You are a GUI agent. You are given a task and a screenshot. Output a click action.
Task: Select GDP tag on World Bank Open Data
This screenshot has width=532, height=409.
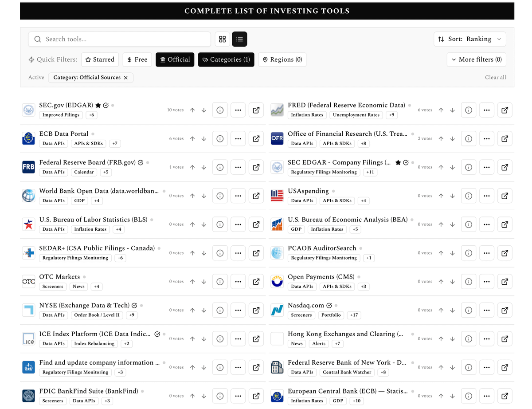point(80,201)
